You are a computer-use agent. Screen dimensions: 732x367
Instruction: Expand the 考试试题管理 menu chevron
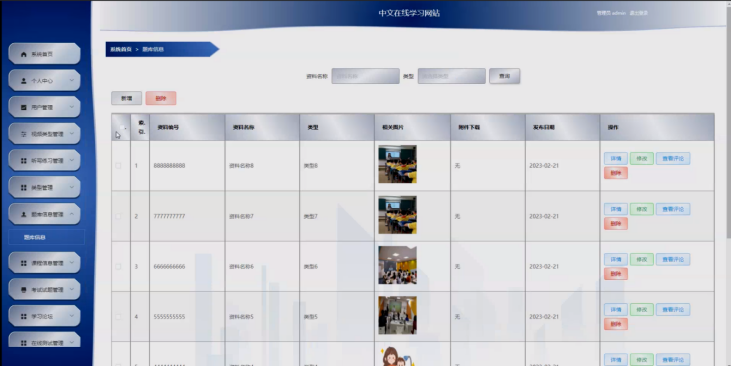(72, 289)
